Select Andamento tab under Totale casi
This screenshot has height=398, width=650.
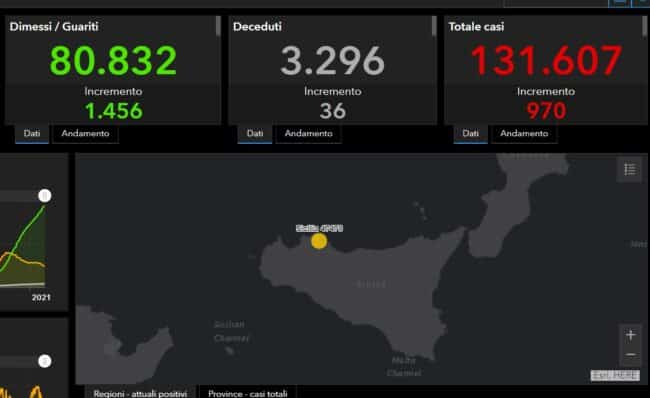click(x=524, y=133)
